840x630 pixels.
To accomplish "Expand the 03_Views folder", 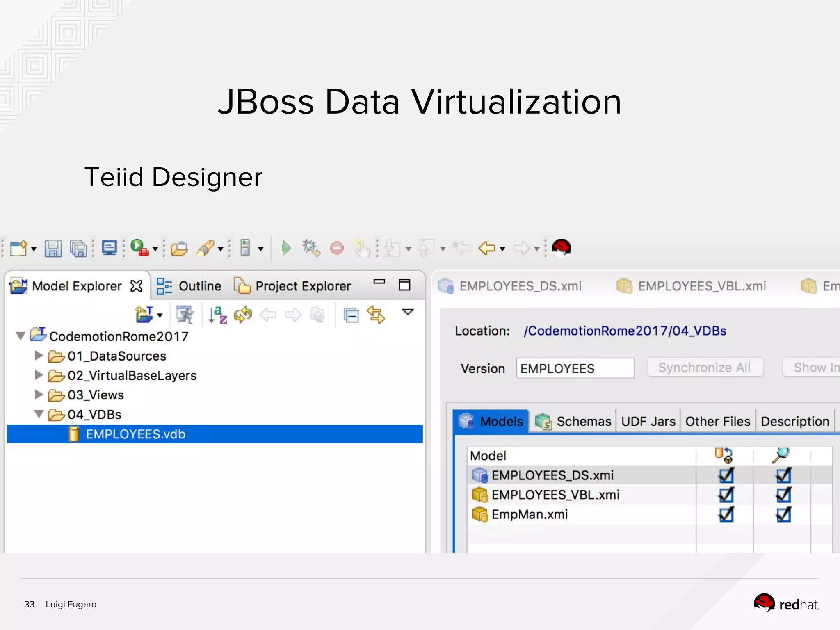I will click(x=39, y=394).
